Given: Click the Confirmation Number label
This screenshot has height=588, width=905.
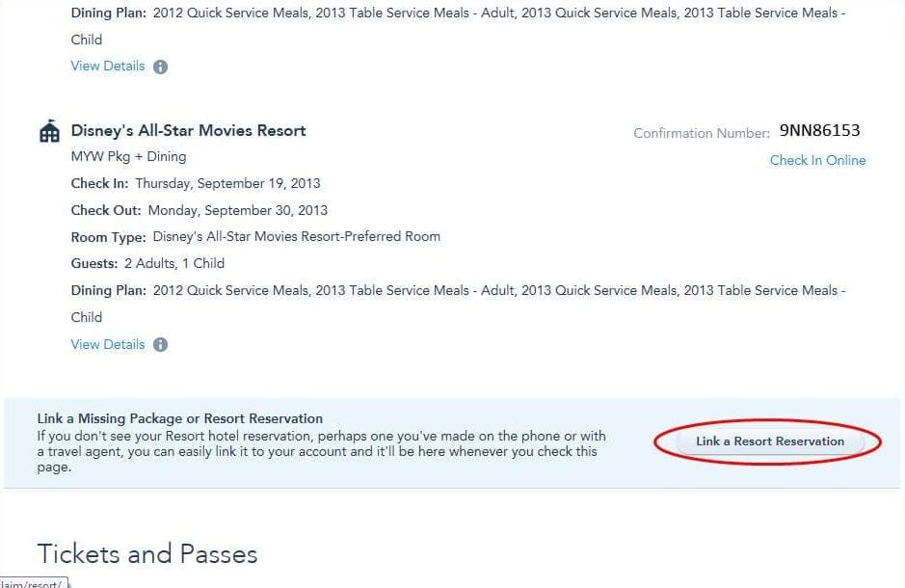Looking at the screenshot, I should (701, 133).
